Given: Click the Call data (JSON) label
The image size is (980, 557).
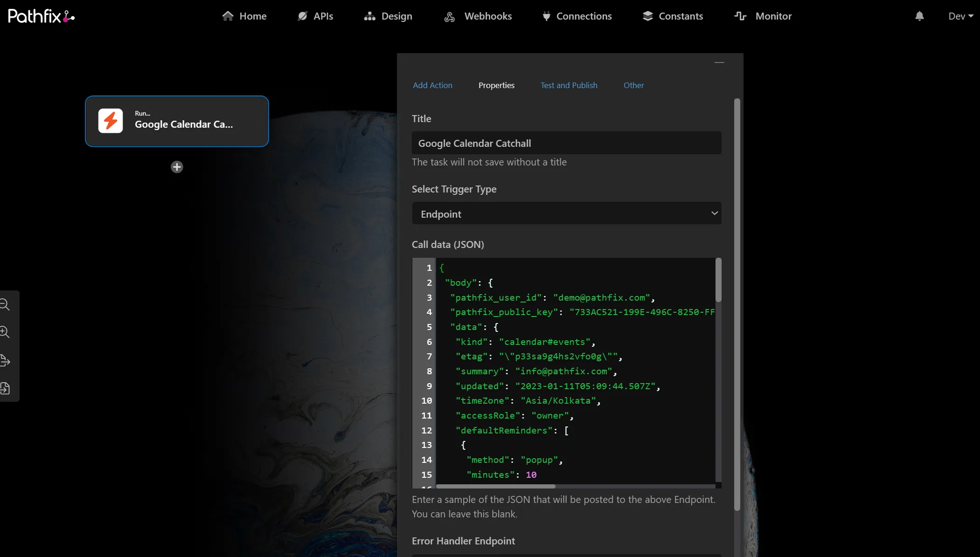Looking at the screenshot, I should pyautogui.click(x=448, y=245).
